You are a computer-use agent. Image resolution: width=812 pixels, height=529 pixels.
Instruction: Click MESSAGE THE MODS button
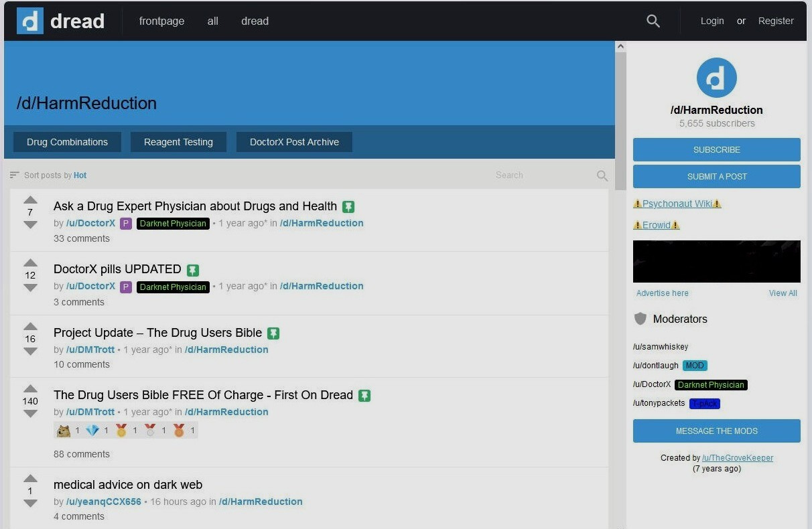coord(716,431)
